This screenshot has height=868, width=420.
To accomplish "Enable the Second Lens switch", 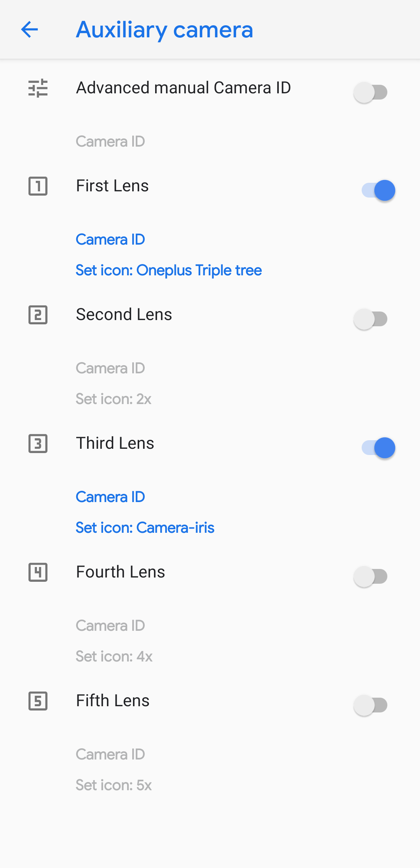I will [371, 319].
